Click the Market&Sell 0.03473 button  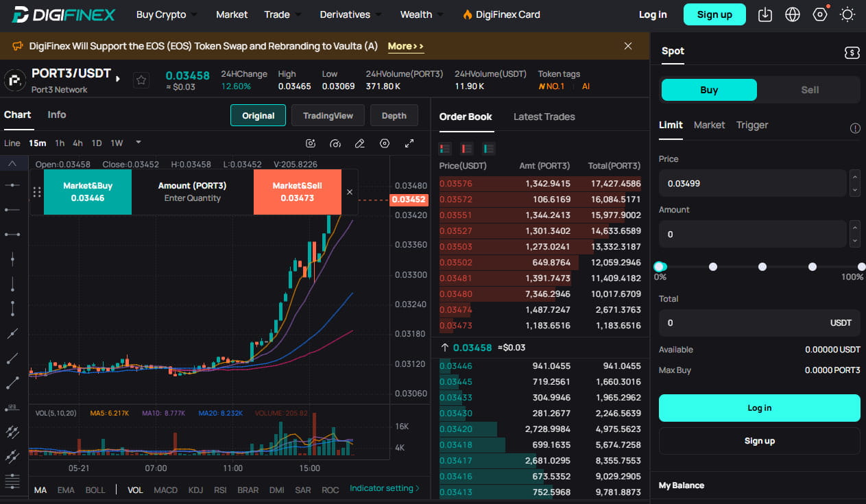[297, 192]
